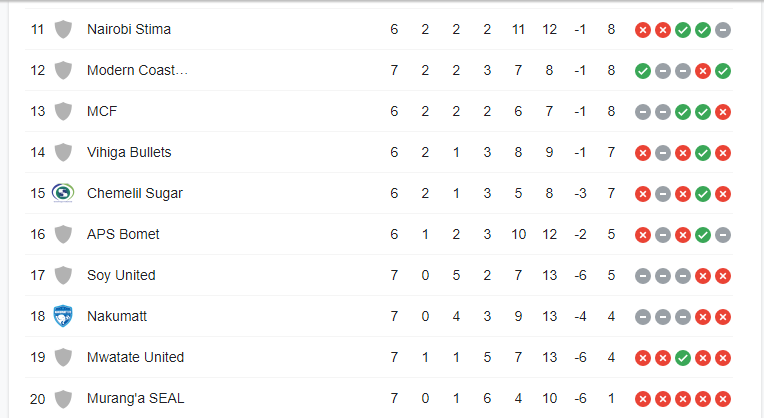
Task: Select the Soy United team name
Action: pos(121,275)
